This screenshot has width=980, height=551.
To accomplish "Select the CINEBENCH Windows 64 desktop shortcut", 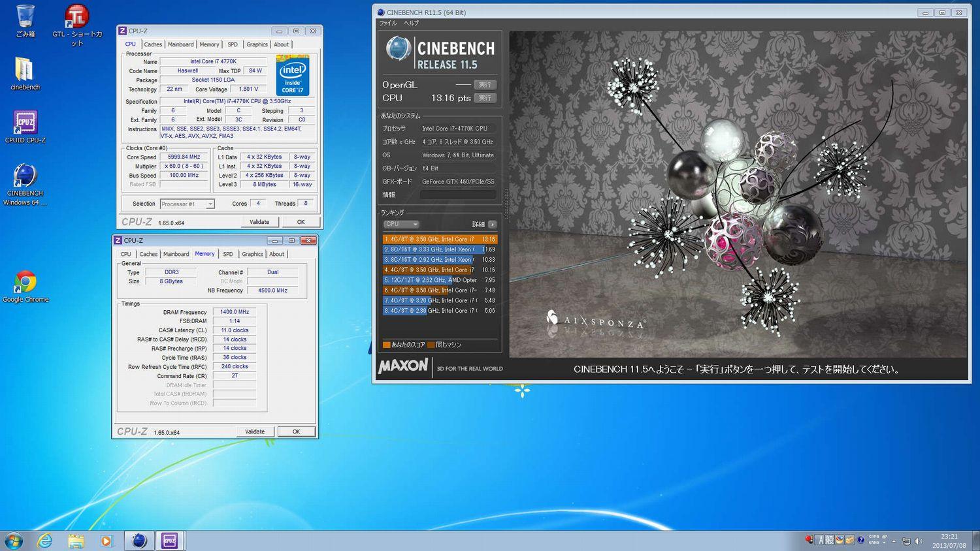I will pyautogui.click(x=25, y=185).
